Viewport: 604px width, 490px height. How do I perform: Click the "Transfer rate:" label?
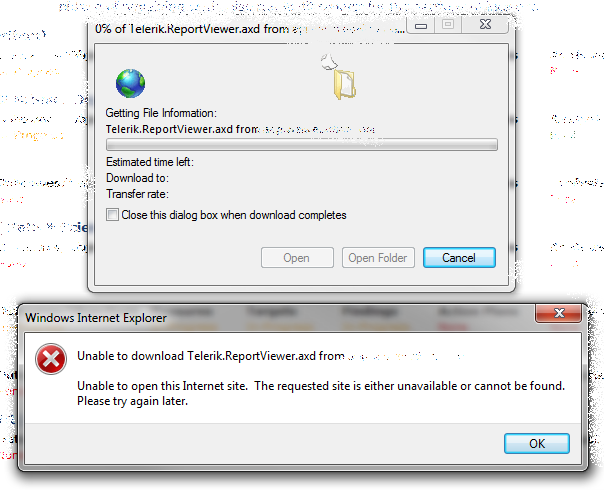(137, 194)
